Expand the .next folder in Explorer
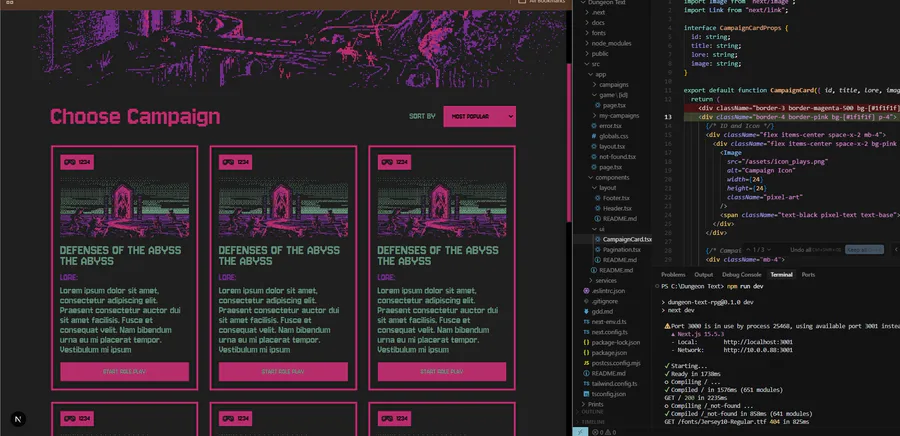This screenshot has height=436, width=900. 598,12
